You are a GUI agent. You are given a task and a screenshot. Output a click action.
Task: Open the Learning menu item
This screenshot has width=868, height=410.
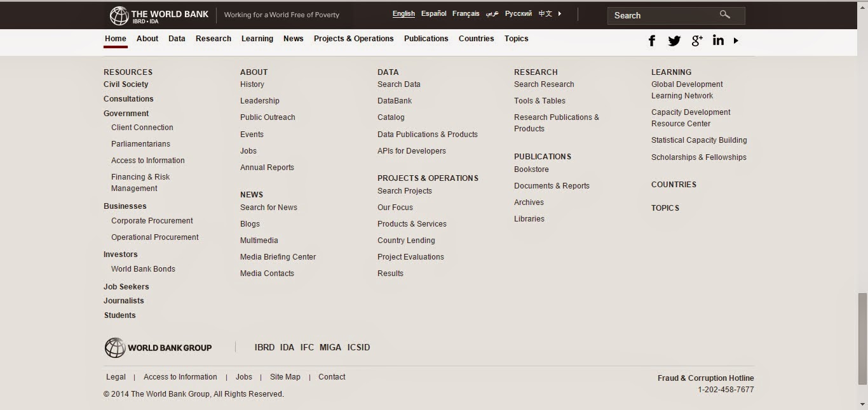257,39
